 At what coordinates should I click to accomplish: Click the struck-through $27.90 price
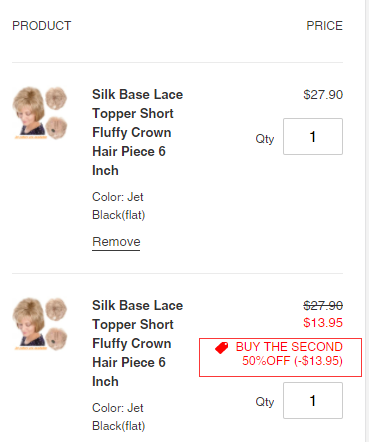[323, 305]
